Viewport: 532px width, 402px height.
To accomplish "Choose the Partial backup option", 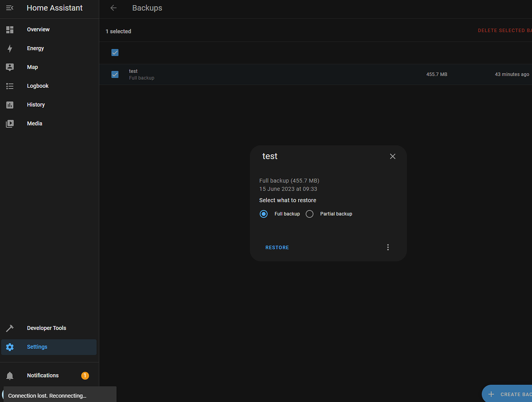I will tap(309, 214).
